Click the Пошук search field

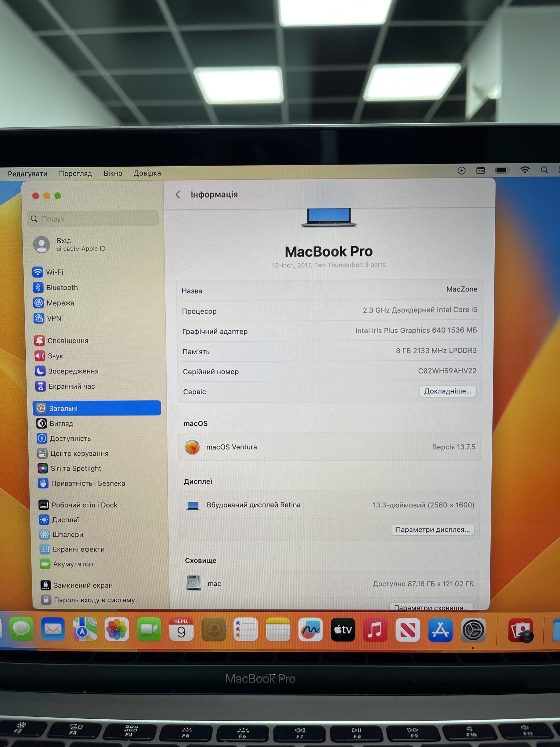coord(92,219)
